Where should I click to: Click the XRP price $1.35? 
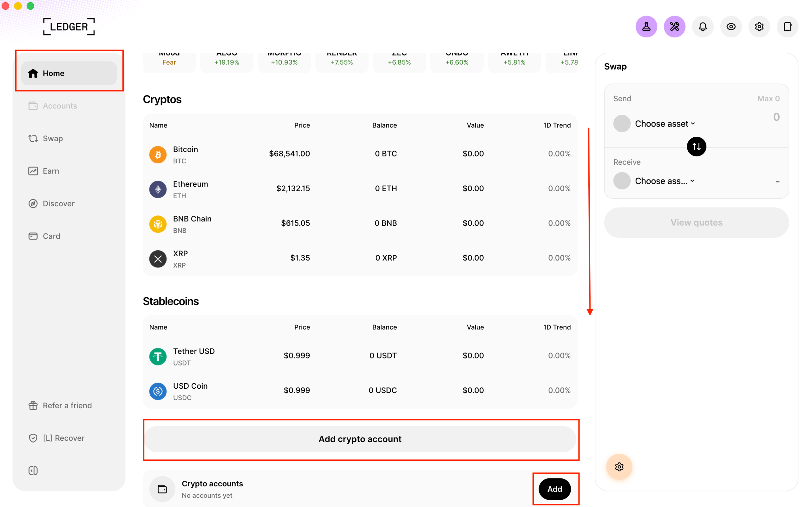(300, 258)
